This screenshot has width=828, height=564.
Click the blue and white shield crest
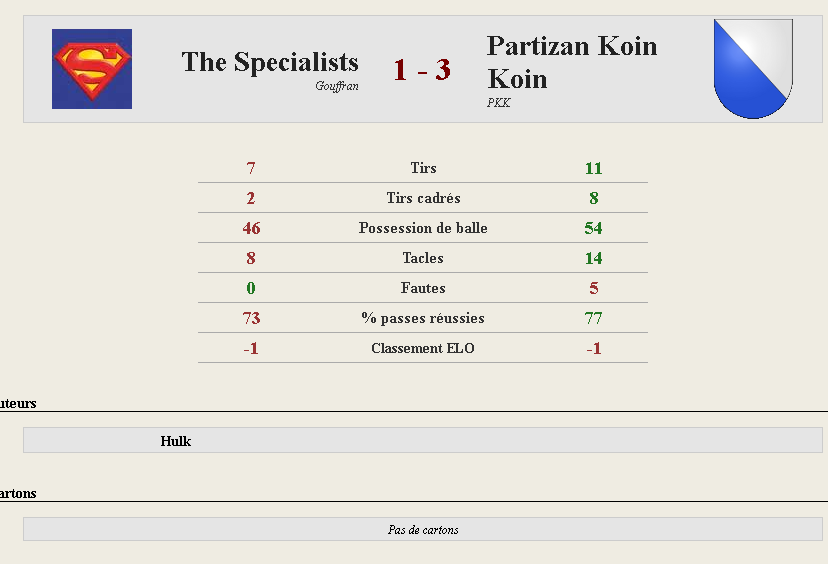coord(753,69)
